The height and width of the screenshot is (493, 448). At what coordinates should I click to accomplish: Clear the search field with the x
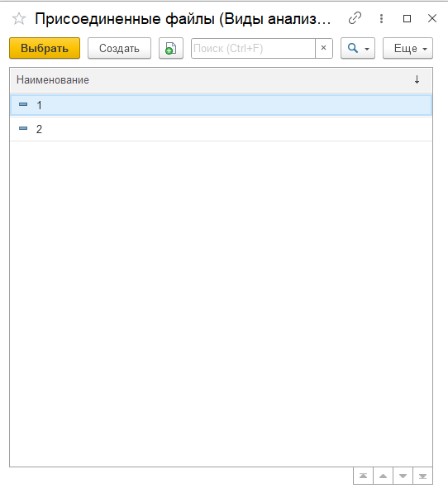(x=323, y=48)
